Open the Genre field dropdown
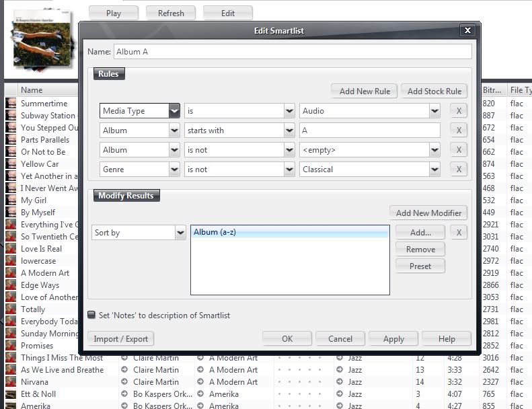Viewport: 532px width, 409px height. [174, 170]
